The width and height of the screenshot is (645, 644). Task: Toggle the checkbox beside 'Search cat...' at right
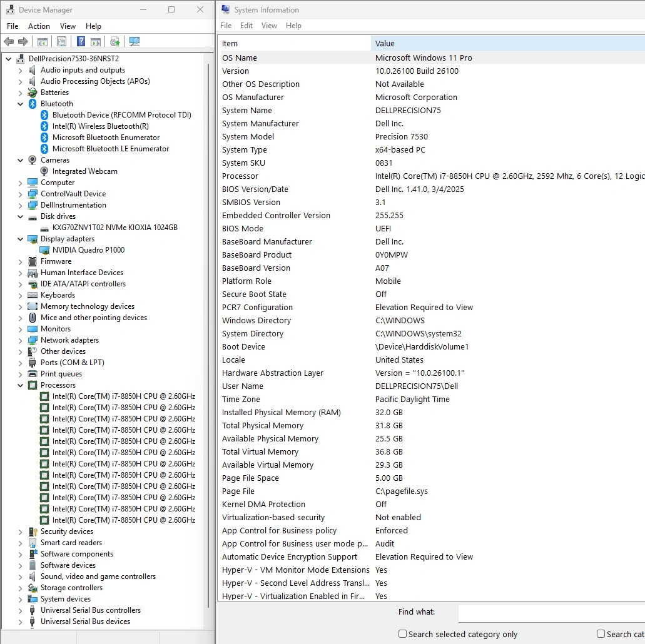(601, 634)
